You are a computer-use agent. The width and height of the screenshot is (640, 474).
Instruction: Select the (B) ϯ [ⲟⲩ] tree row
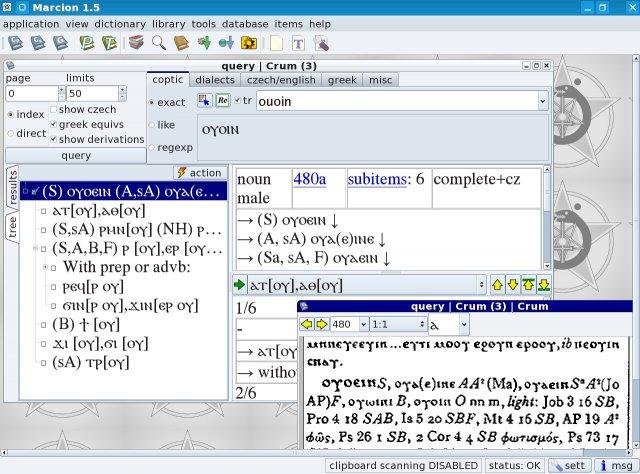[x=86, y=325]
